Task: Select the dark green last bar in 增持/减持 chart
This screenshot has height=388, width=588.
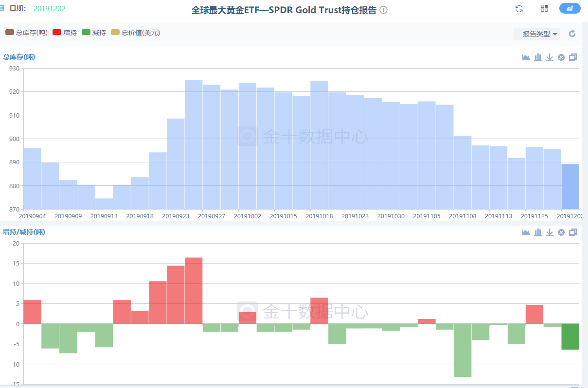Action: pos(570,336)
